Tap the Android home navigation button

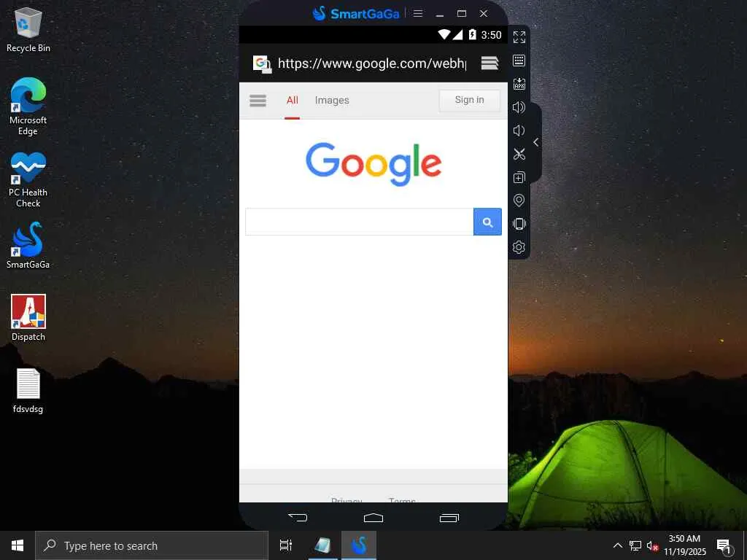(373, 518)
